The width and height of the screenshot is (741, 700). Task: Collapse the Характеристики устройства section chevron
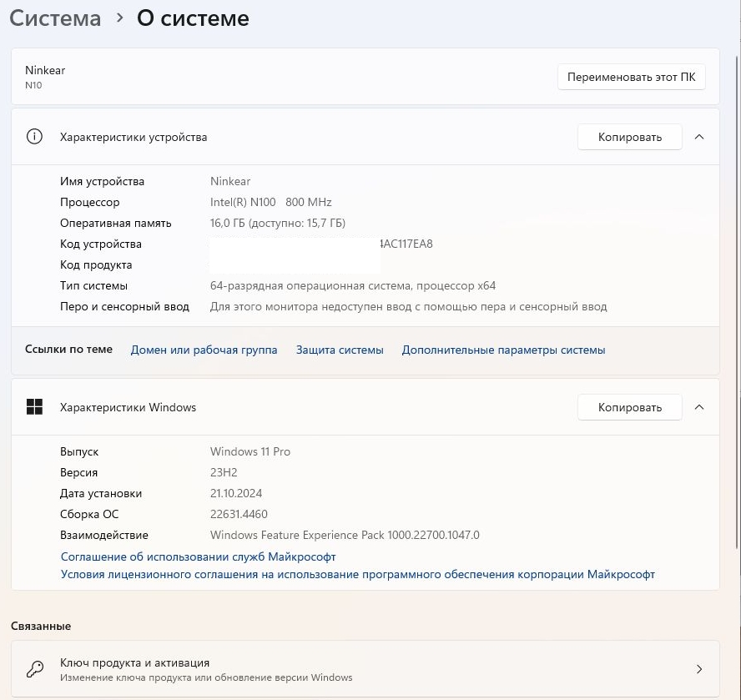click(x=699, y=137)
